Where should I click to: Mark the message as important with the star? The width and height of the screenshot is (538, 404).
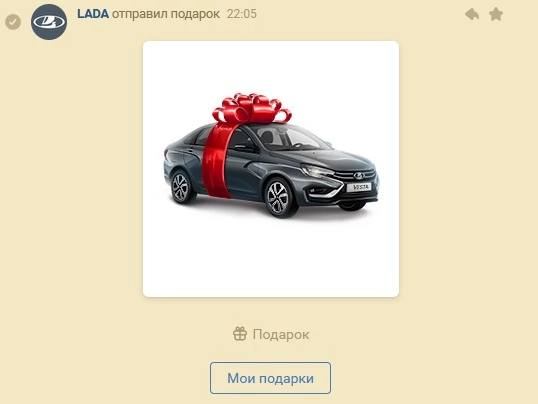click(496, 14)
